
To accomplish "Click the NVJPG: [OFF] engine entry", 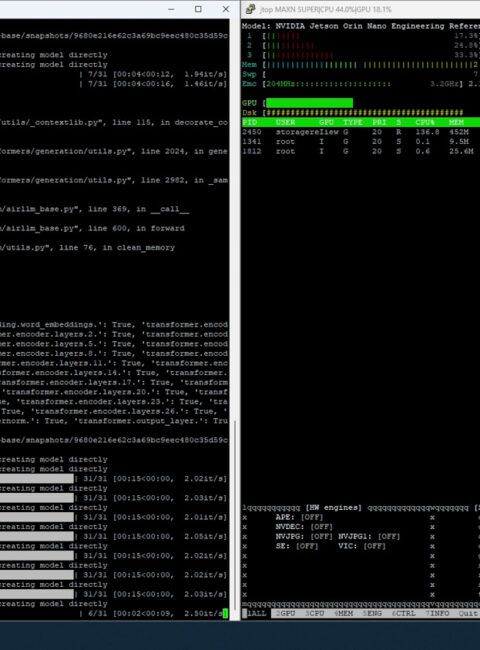I will [304, 536].
